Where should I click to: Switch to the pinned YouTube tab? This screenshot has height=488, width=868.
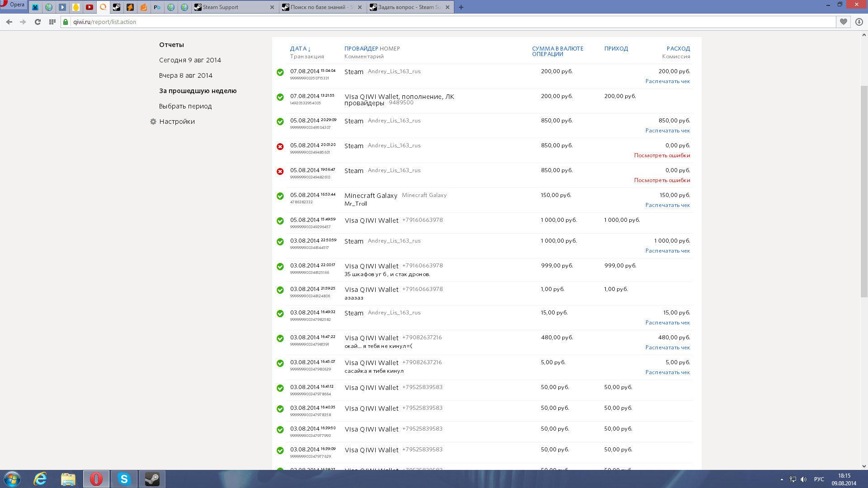click(90, 7)
